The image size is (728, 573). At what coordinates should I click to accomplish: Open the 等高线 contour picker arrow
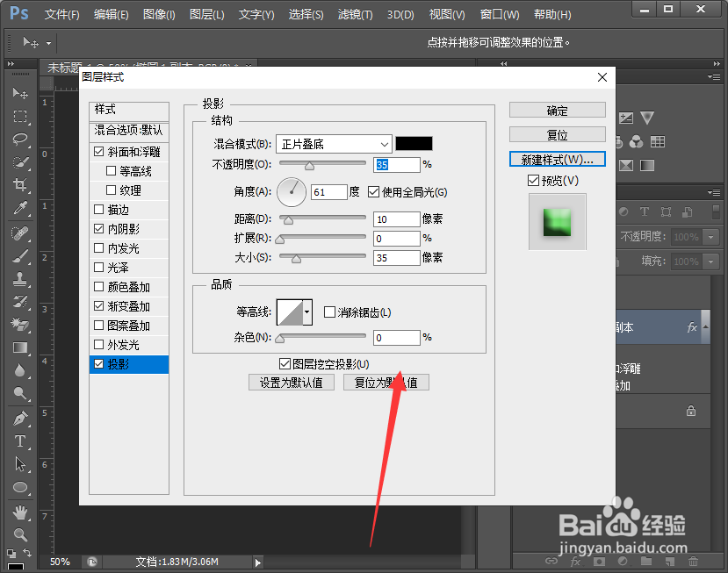tap(306, 312)
